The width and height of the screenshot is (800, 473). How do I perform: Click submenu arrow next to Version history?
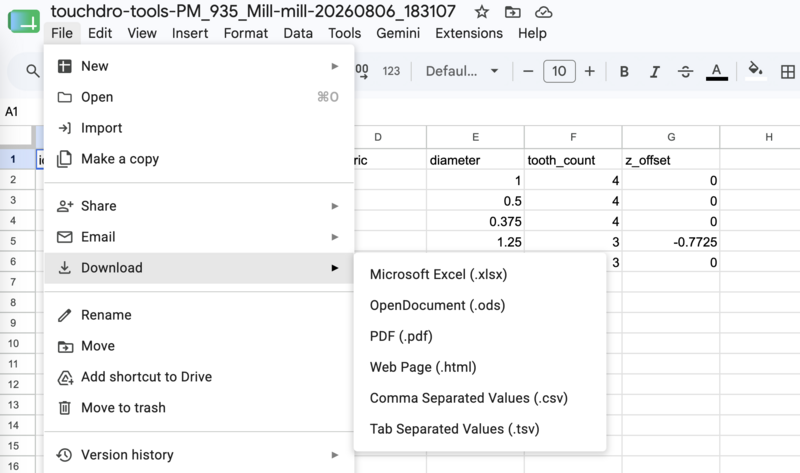[x=335, y=455]
